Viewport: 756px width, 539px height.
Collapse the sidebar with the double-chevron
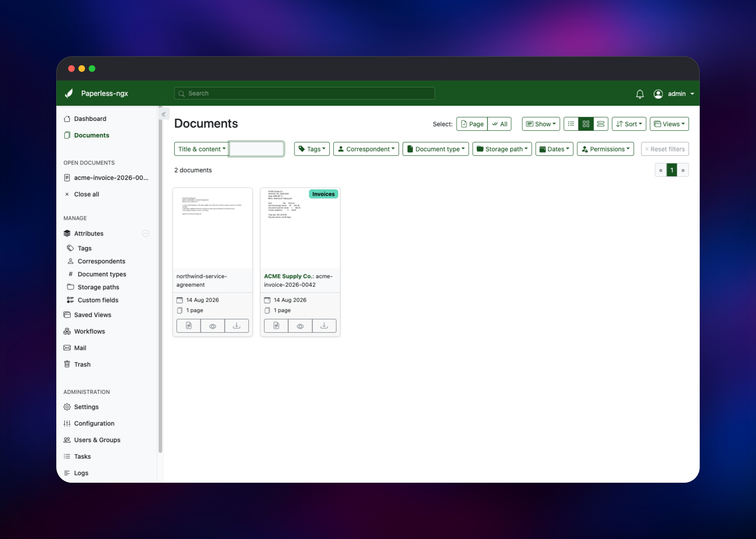pyautogui.click(x=164, y=114)
